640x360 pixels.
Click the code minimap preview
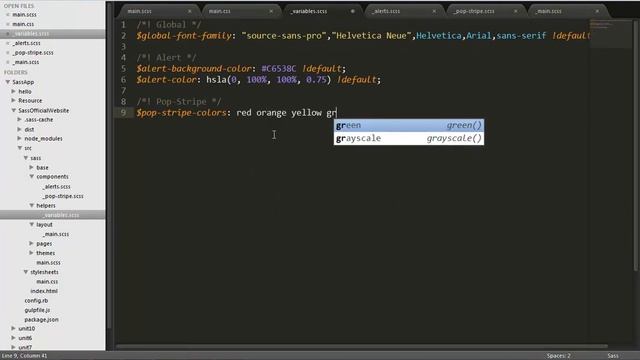610,33
